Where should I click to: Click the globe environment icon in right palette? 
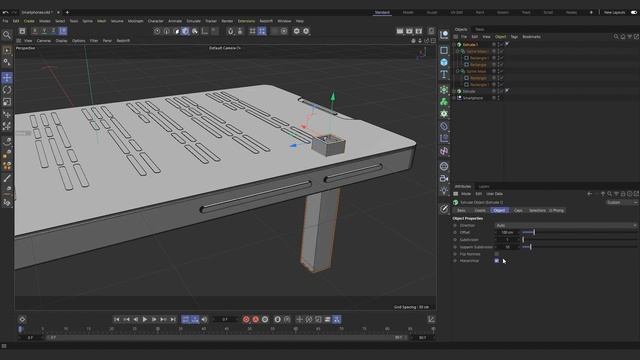coord(444,166)
